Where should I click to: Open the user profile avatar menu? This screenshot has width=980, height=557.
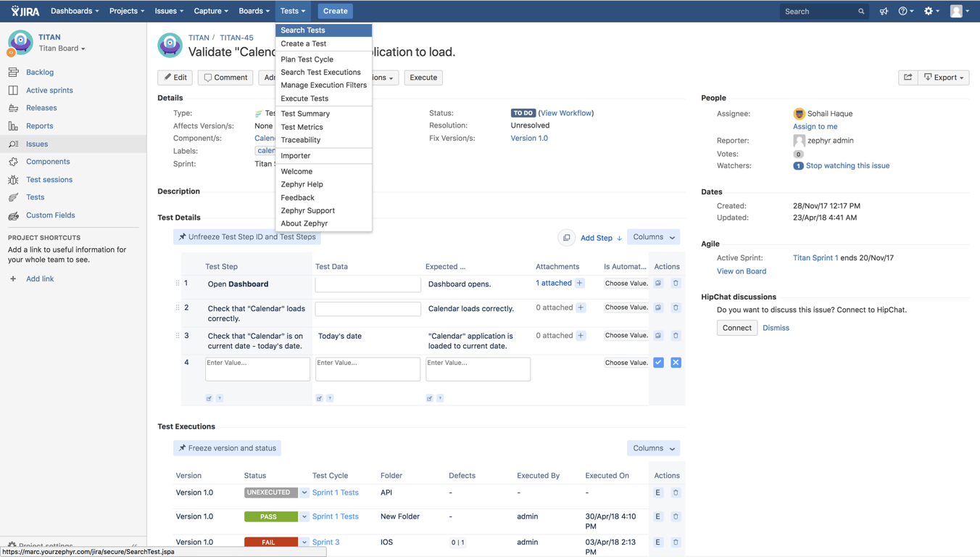click(960, 12)
